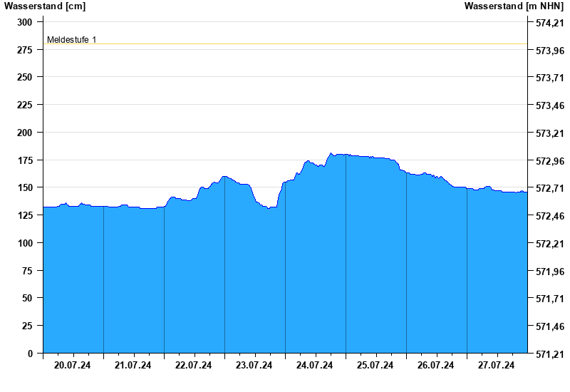Click the 'Wasserstand [cm]' left axis title
570x392 pixels.
44,6
